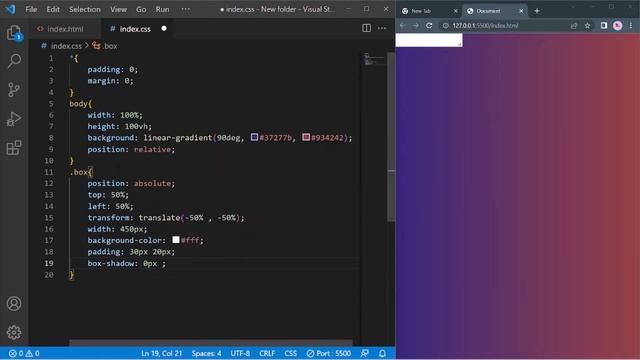Image resolution: width=640 pixels, height=360 pixels.
Task: Close the Document browser tab
Action: click(x=521, y=11)
